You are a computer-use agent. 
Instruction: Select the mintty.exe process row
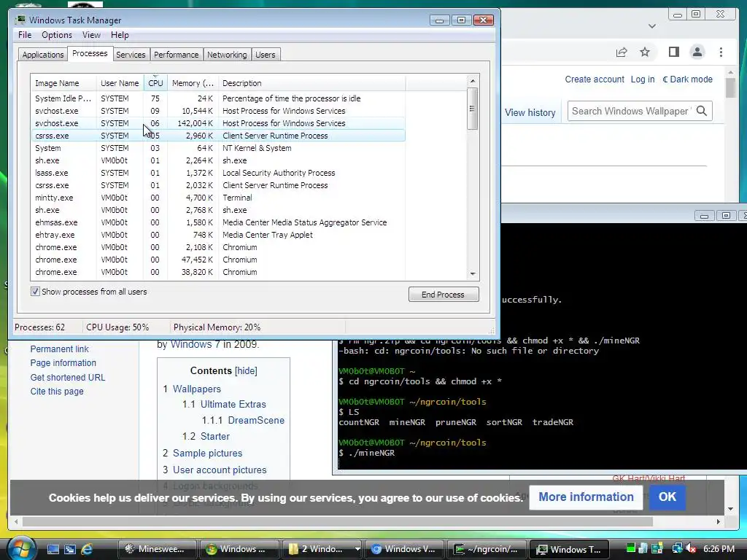218,198
